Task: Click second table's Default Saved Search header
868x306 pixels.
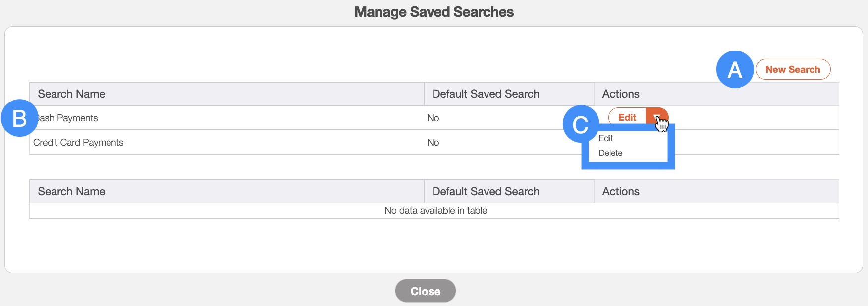Action: [486, 192]
